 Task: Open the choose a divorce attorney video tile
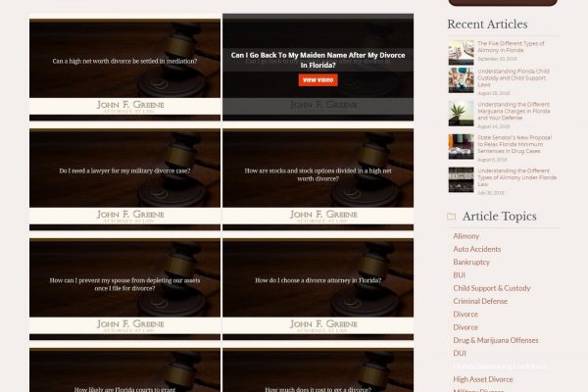tap(318, 280)
